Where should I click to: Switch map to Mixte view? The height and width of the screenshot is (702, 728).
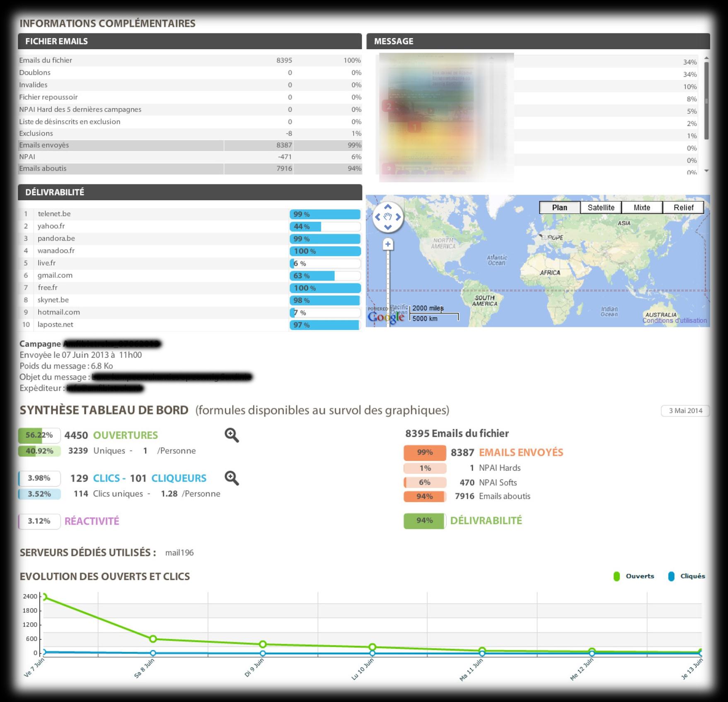[x=642, y=208]
